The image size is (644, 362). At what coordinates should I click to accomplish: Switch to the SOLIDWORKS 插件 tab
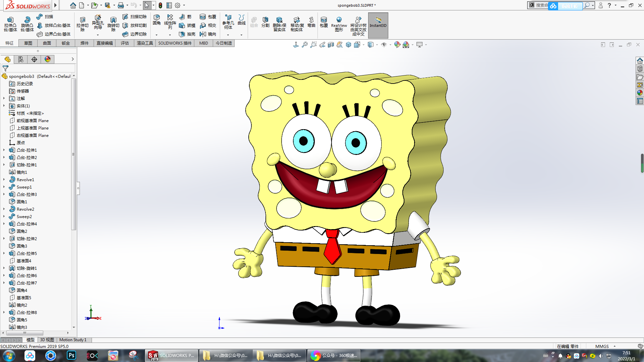[x=175, y=43]
